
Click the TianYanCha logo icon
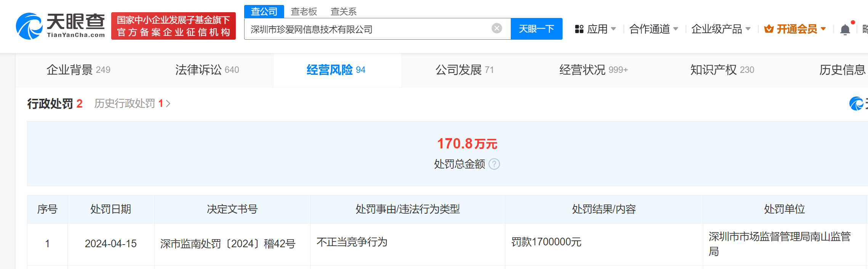pos(29,26)
